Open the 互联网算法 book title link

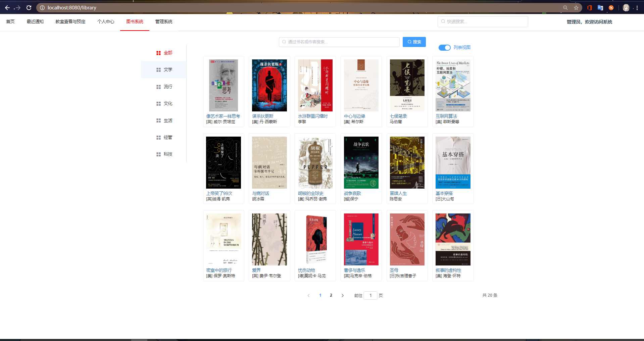pyautogui.click(x=446, y=116)
